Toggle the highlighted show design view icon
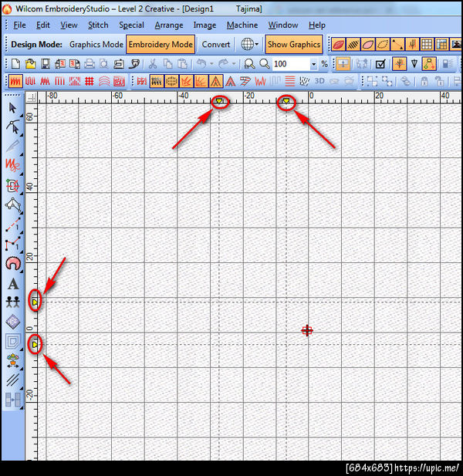The image size is (463, 476). (x=343, y=64)
